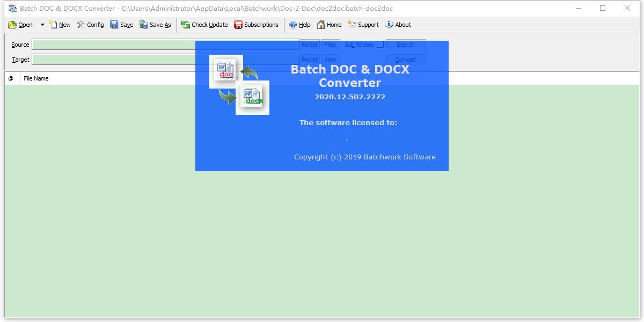Show the About info dialog
Screen dimensions: 644x322
click(x=398, y=25)
